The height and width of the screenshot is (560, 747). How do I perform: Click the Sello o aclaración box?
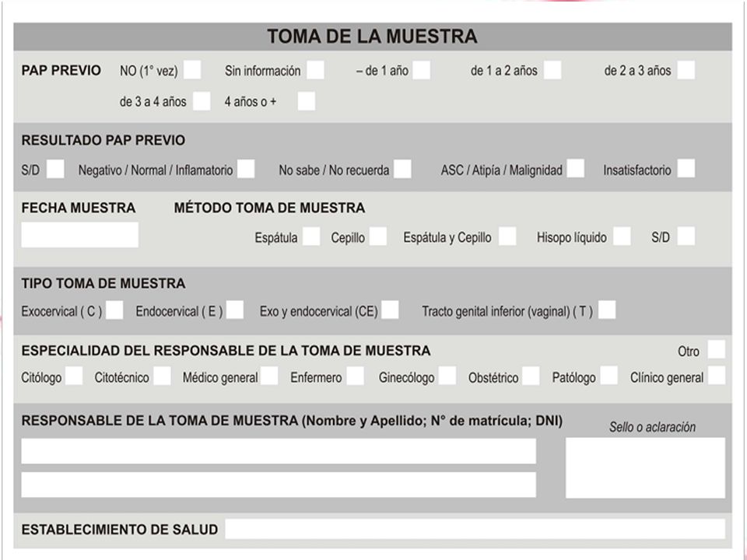(x=646, y=468)
